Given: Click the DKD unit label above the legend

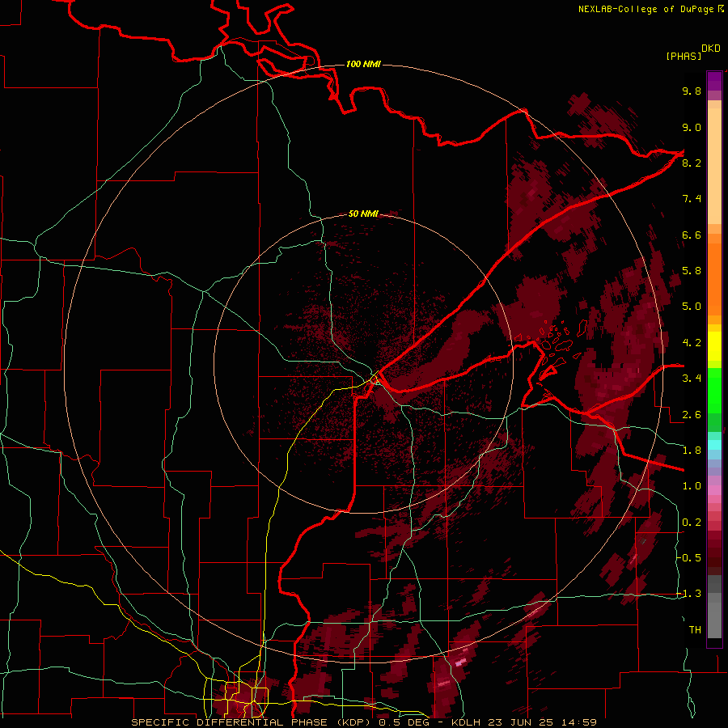Looking at the screenshot, I should 711,49.
